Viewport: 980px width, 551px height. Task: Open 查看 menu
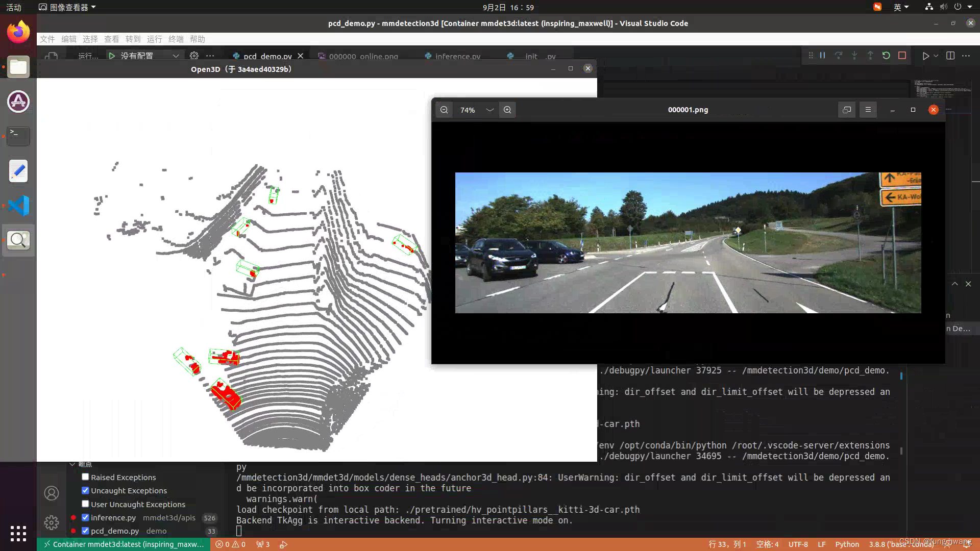coord(112,39)
